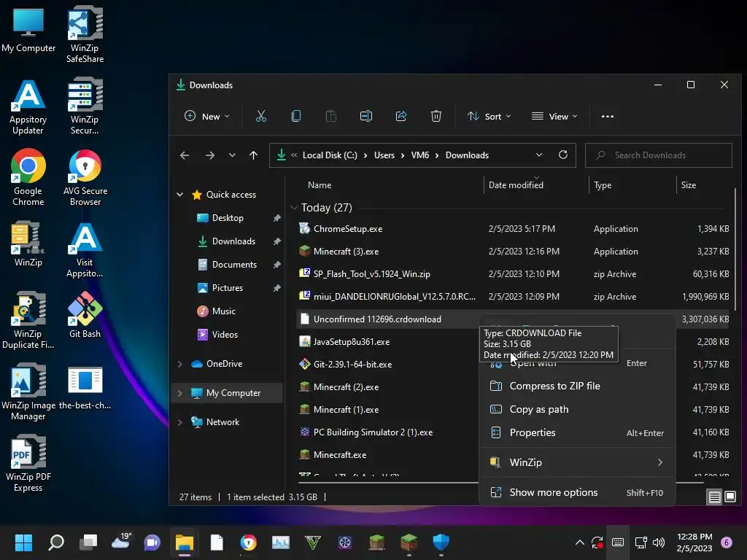Sort by Date modified column header

point(516,185)
